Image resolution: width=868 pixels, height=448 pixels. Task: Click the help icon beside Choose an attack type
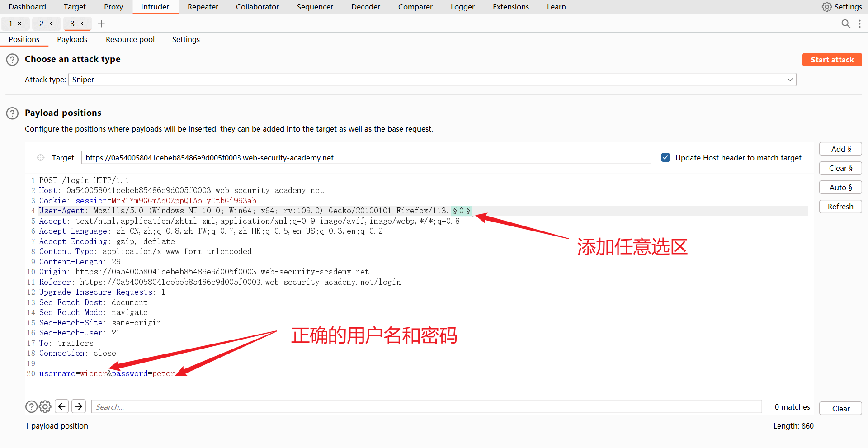pyautogui.click(x=12, y=60)
